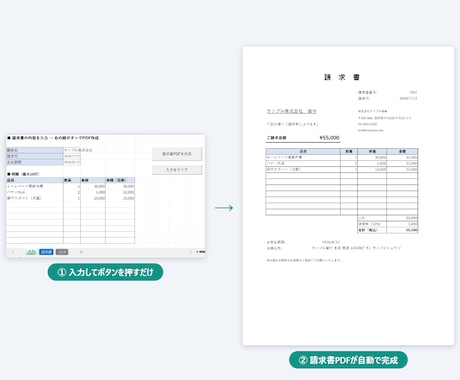This screenshot has height=380, width=460.
Task: Click the 単価 header in the spreadsheet table
Action: (x=93, y=180)
